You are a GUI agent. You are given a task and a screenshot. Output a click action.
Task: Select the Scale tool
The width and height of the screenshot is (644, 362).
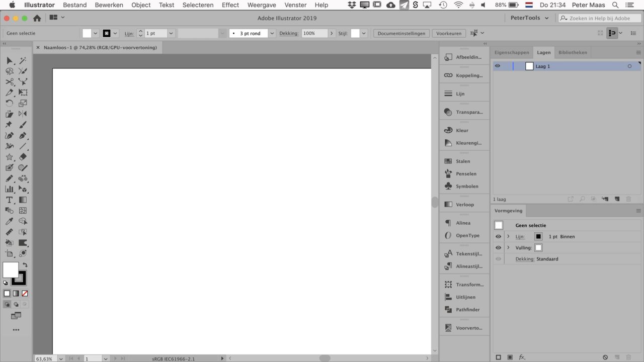[23, 103]
